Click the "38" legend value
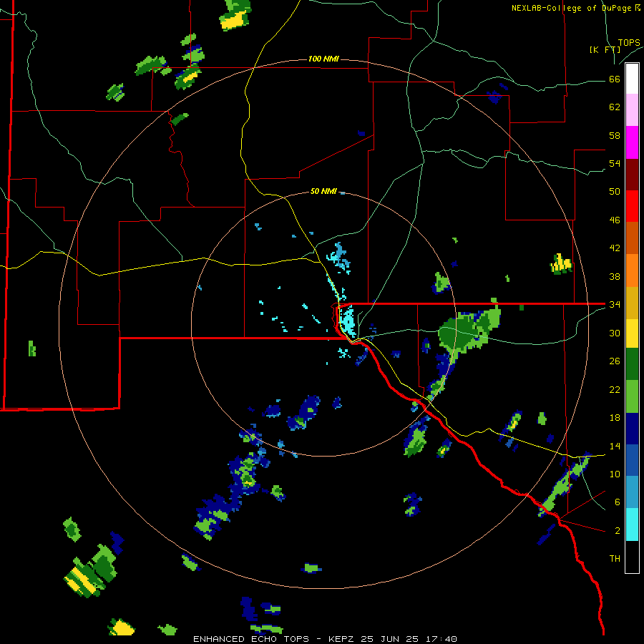Image resolution: width=644 pixels, height=644 pixels. point(615,276)
